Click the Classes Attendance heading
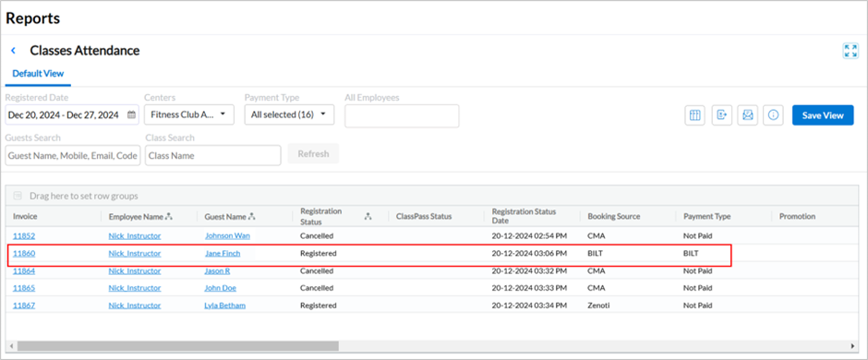 point(85,51)
